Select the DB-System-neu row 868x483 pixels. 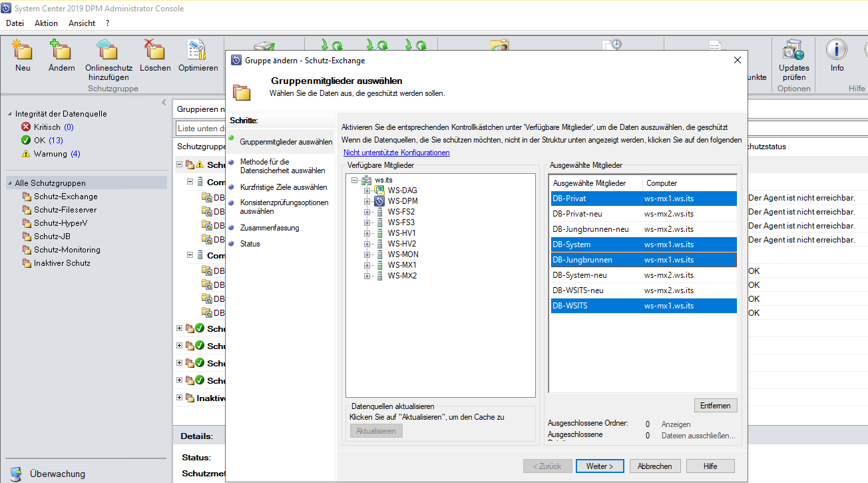click(x=643, y=275)
